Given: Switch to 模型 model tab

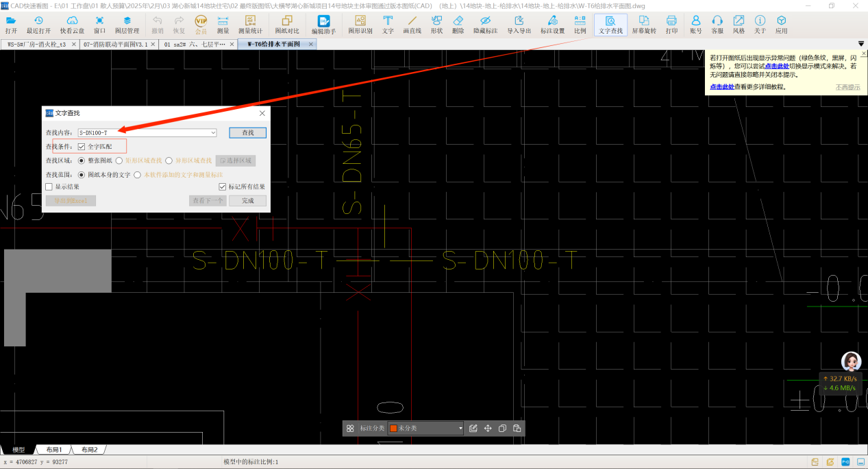Looking at the screenshot, I should [18, 450].
